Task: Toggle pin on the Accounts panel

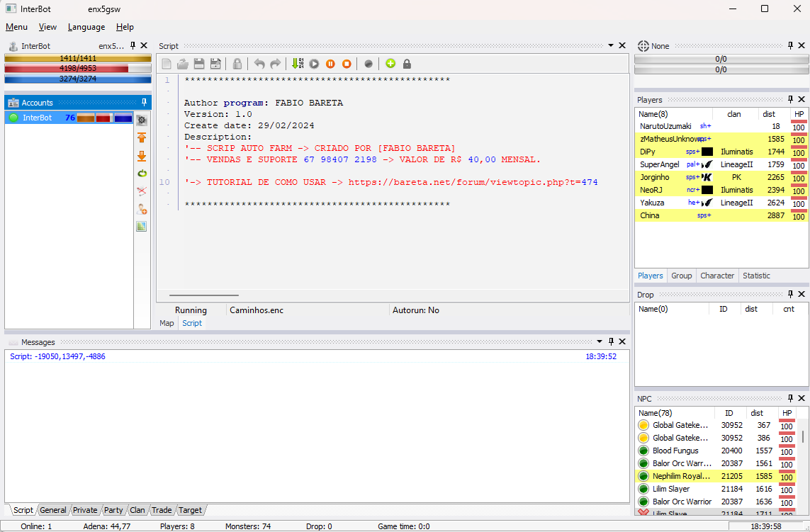Action: point(145,102)
